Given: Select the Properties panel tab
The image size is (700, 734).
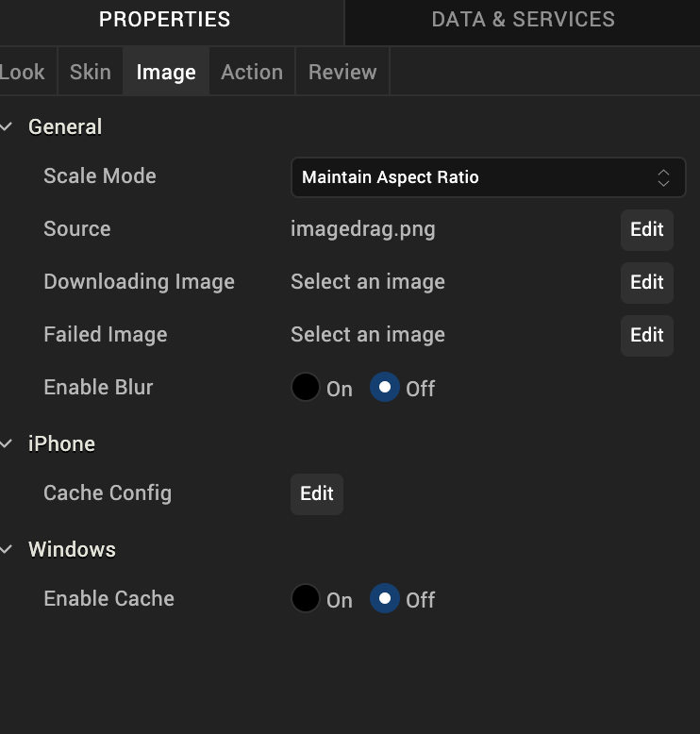Looking at the screenshot, I should [164, 20].
